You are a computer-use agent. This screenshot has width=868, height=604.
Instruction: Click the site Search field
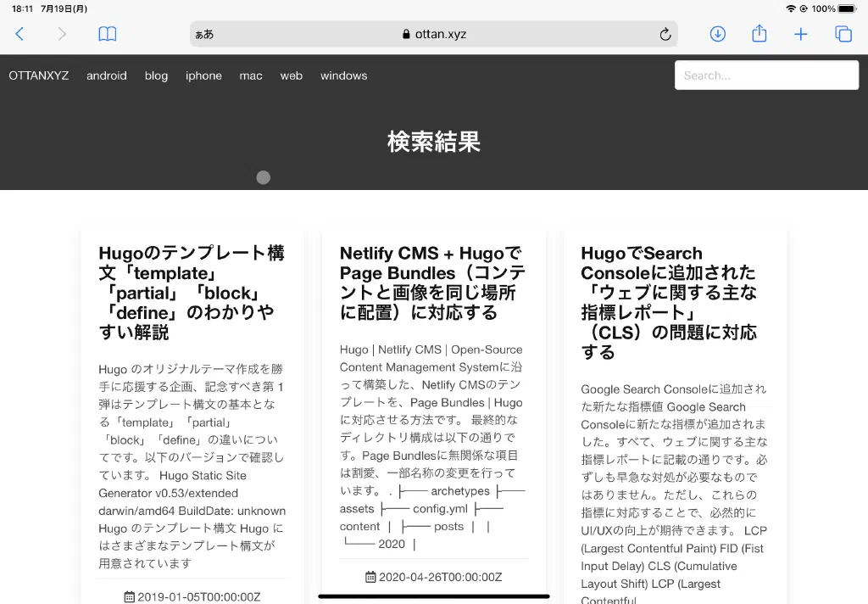click(x=766, y=75)
